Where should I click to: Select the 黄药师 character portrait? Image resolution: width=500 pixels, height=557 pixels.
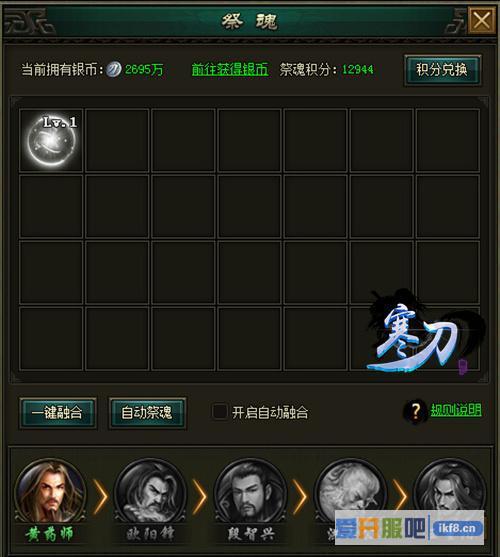click(50, 493)
